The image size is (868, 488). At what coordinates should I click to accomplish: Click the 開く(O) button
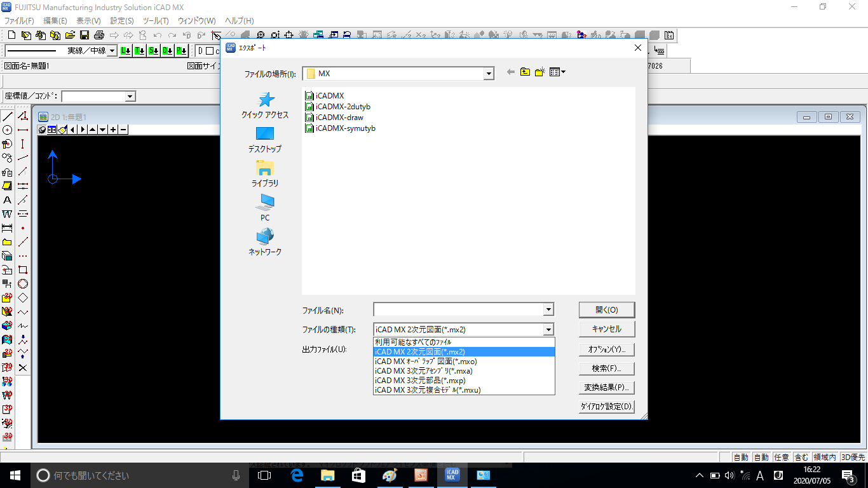607,310
